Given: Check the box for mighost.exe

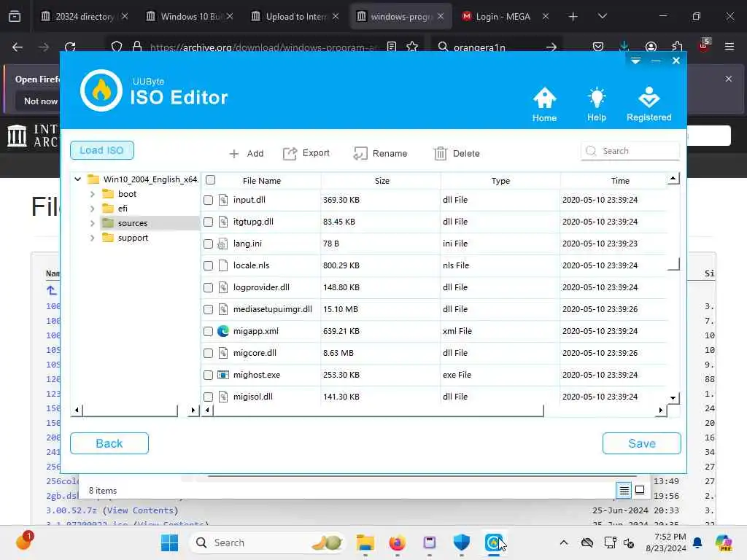Looking at the screenshot, I should click(208, 376).
